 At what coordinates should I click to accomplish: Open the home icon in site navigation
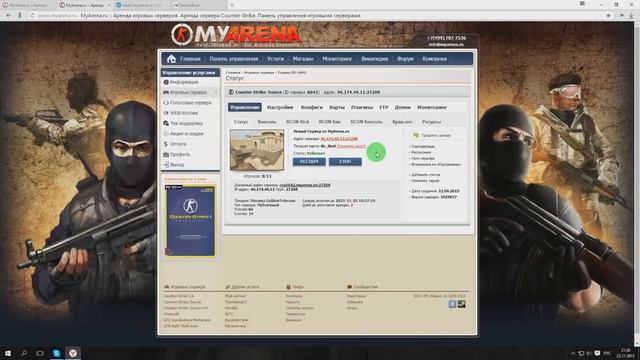click(x=171, y=59)
